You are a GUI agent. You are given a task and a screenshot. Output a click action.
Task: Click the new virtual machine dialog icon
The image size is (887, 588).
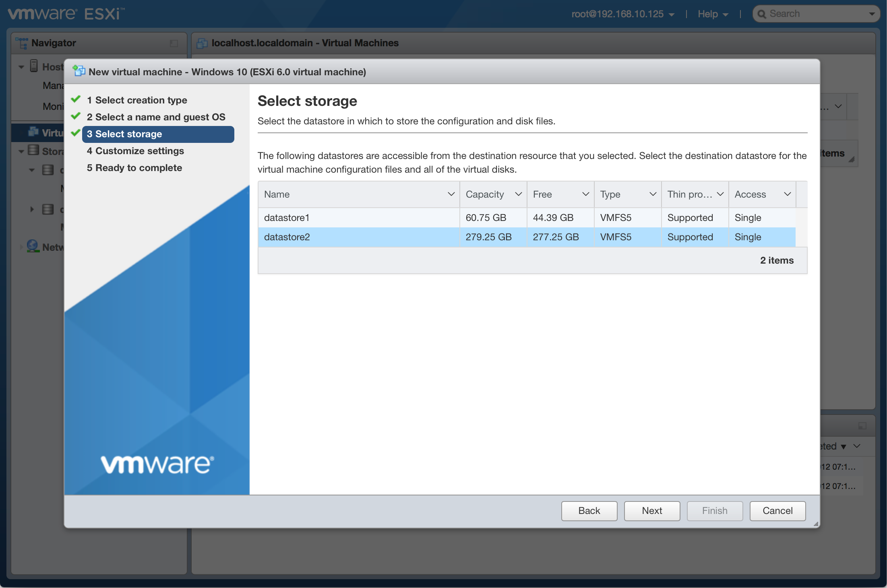tap(79, 71)
